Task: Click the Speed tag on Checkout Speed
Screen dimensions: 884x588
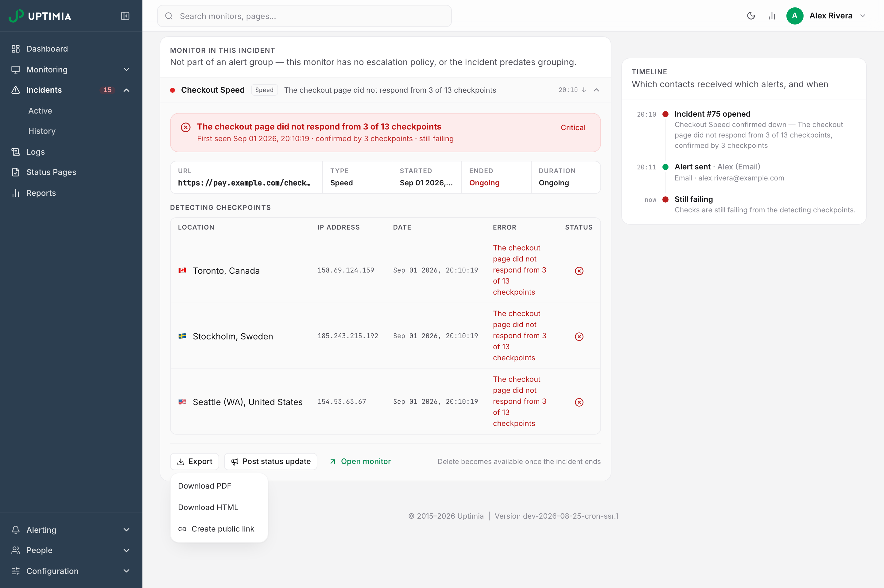Action: tap(264, 90)
